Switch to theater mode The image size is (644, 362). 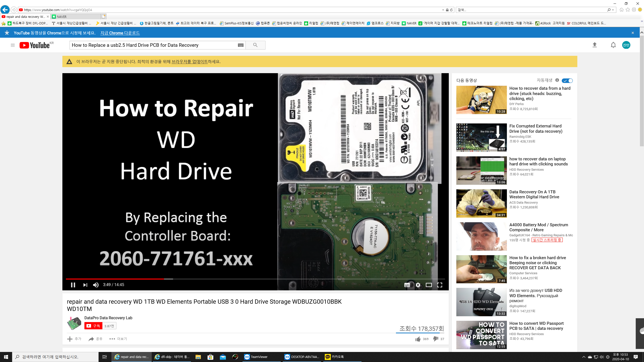pyautogui.click(x=429, y=285)
